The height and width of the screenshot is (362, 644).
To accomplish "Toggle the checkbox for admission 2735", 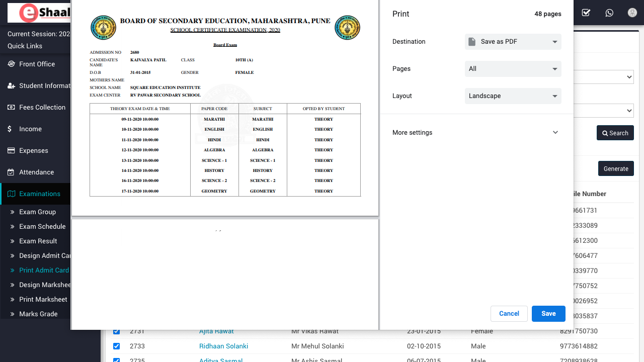I will [x=117, y=360].
